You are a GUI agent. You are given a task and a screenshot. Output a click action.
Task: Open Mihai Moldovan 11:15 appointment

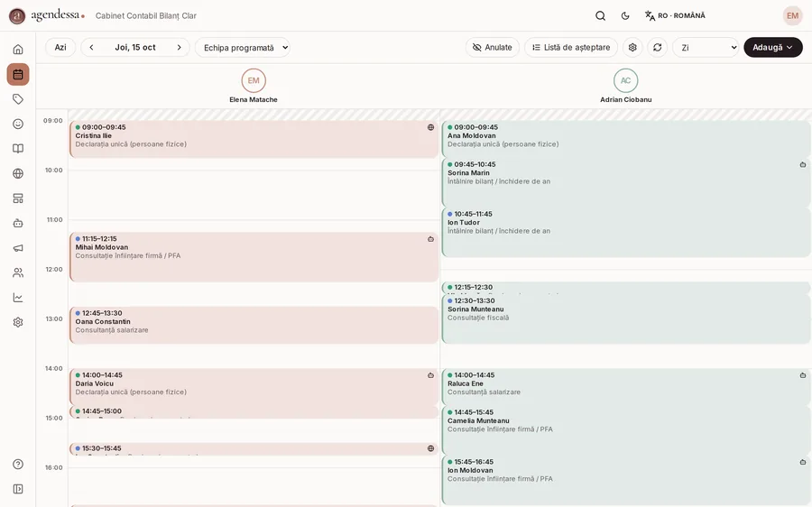[254, 257]
